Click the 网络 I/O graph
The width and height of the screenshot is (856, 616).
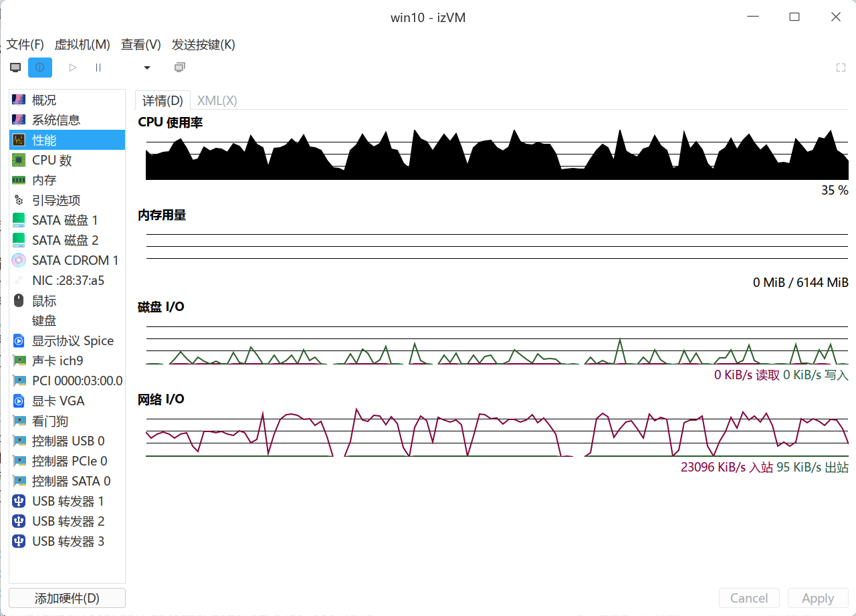(x=497, y=431)
